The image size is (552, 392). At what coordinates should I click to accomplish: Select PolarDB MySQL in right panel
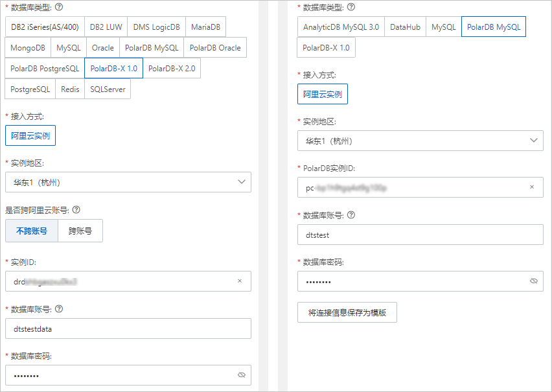tap(494, 27)
